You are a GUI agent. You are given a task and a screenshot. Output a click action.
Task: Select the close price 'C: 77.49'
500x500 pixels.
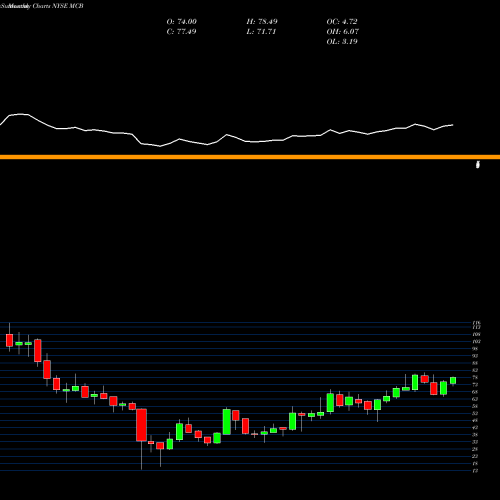(x=181, y=32)
